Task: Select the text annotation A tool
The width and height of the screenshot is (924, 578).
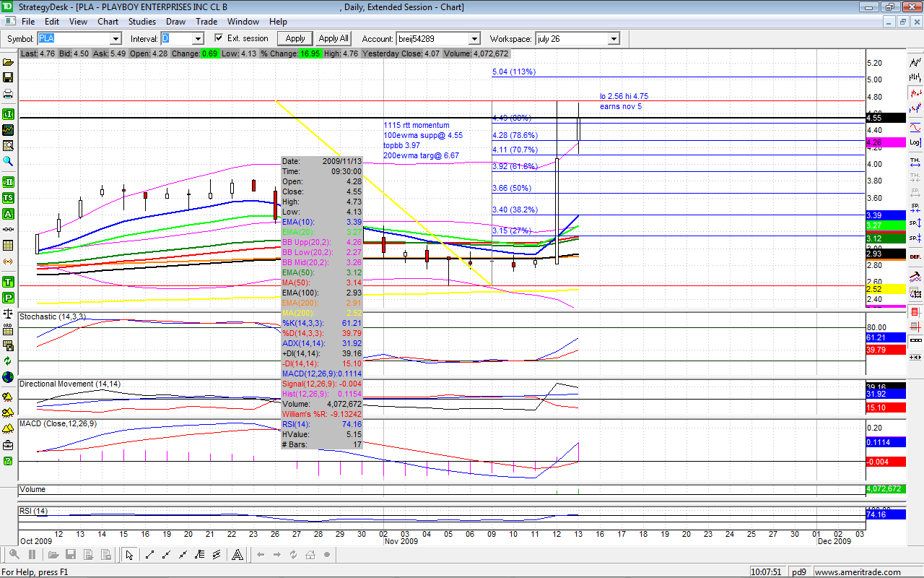Action: [x=237, y=555]
